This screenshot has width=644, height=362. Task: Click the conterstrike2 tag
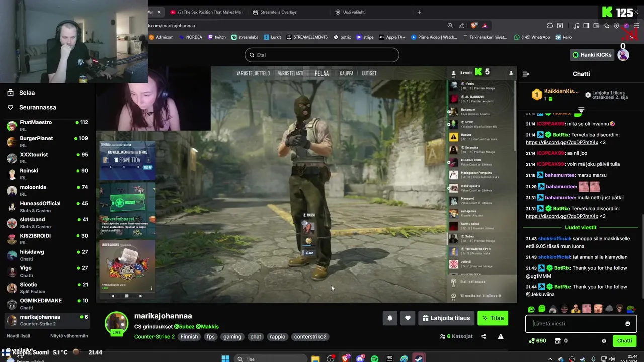(x=310, y=337)
